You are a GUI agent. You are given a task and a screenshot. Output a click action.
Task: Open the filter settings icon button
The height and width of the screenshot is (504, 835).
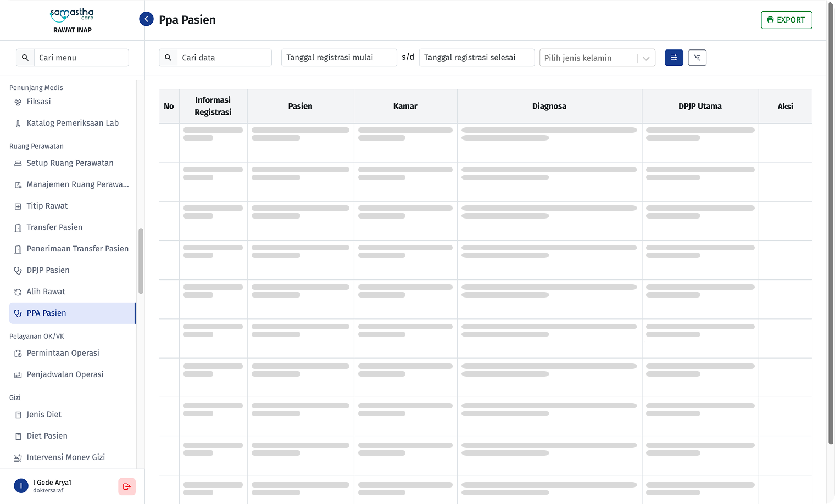pos(673,58)
